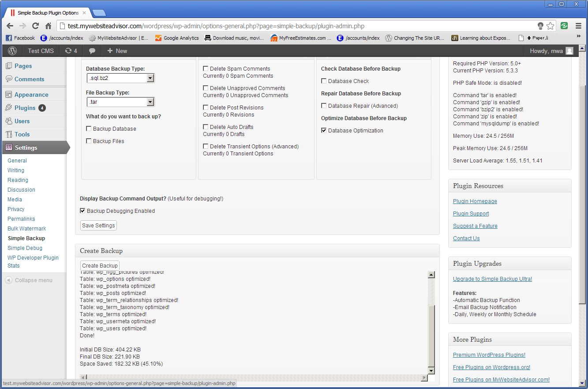Go back using the browser back arrow
This screenshot has width=588, height=389.
10,26
